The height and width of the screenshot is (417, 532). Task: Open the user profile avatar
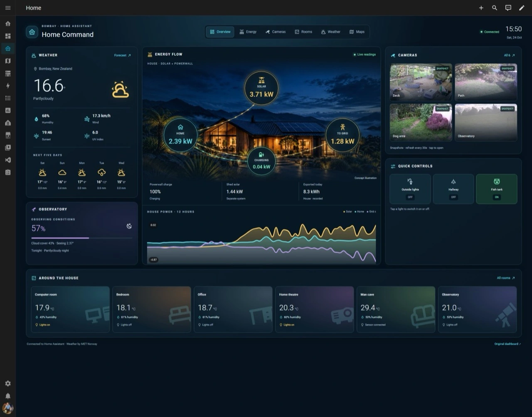8,408
